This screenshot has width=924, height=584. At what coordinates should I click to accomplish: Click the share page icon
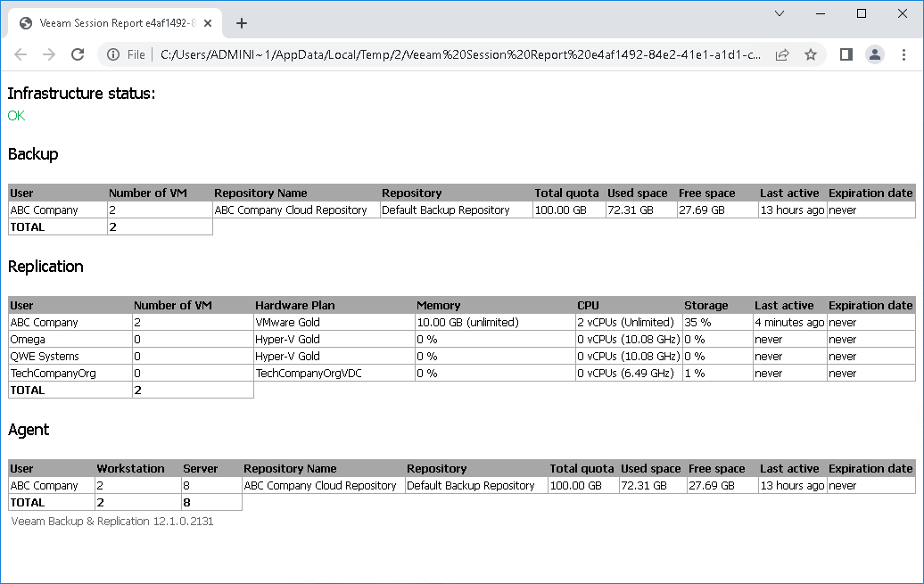coord(782,54)
